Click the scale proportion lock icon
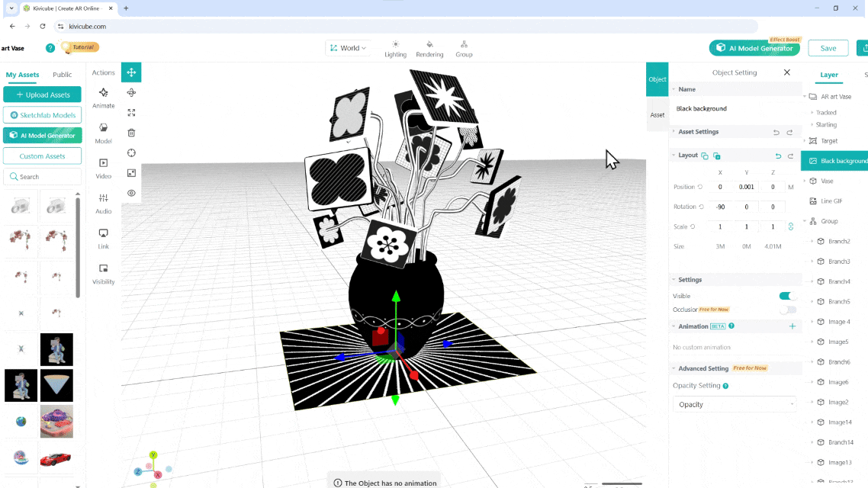868x488 pixels. click(790, 226)
